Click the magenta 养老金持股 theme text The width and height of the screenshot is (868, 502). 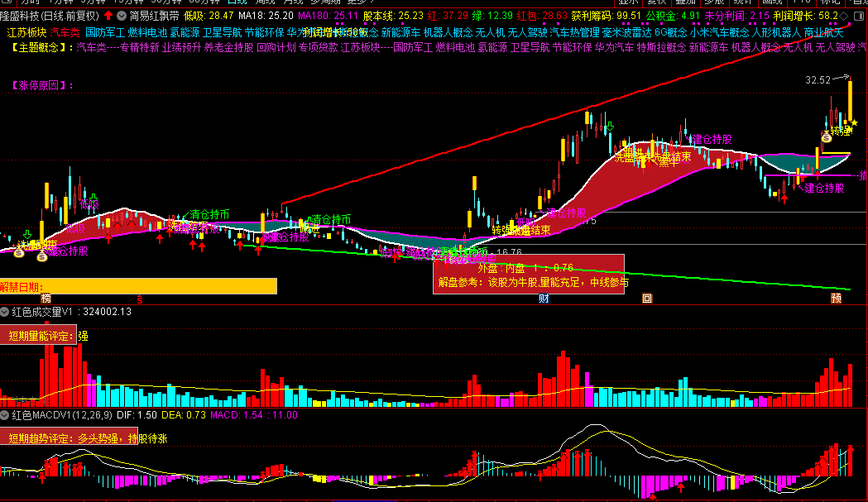[x=228, y=48]
